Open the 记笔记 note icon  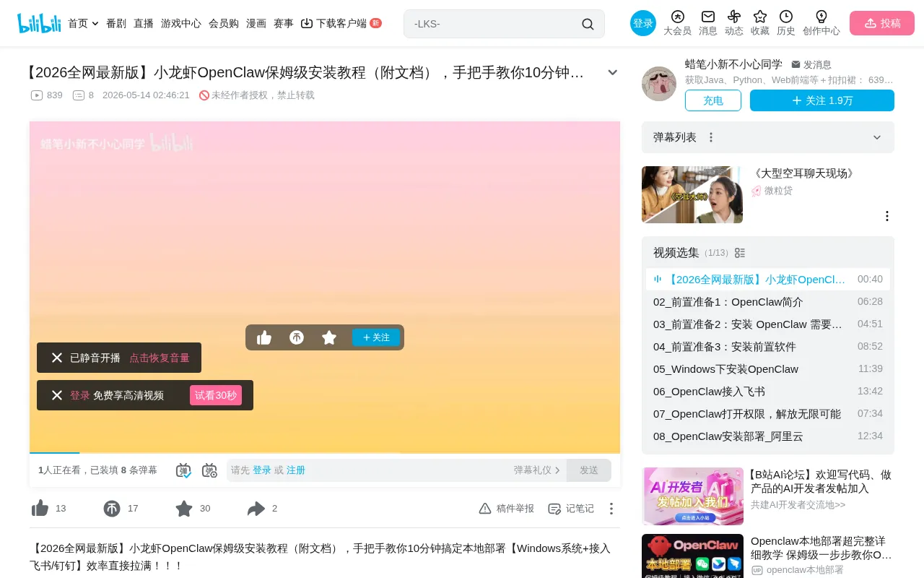554,509
